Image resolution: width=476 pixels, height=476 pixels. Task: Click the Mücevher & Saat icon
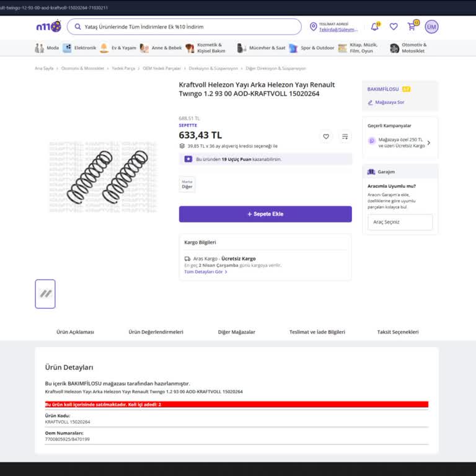pyautogui.click(x=242, y=48)
